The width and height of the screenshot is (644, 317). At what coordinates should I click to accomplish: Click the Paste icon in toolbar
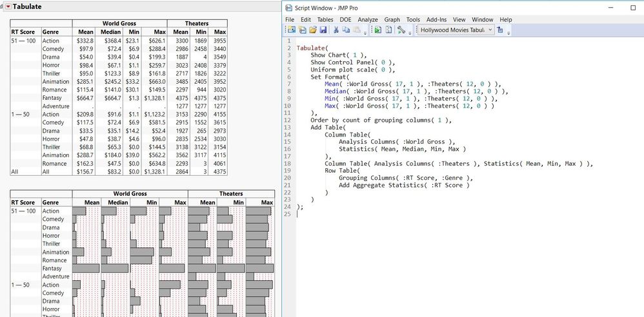[x=355, y=30]
